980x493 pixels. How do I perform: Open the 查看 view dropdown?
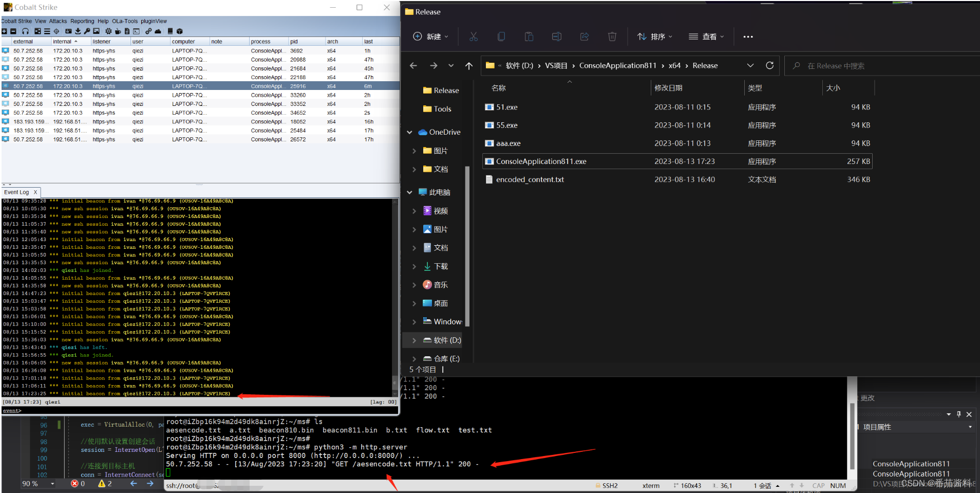coord(706,36)
